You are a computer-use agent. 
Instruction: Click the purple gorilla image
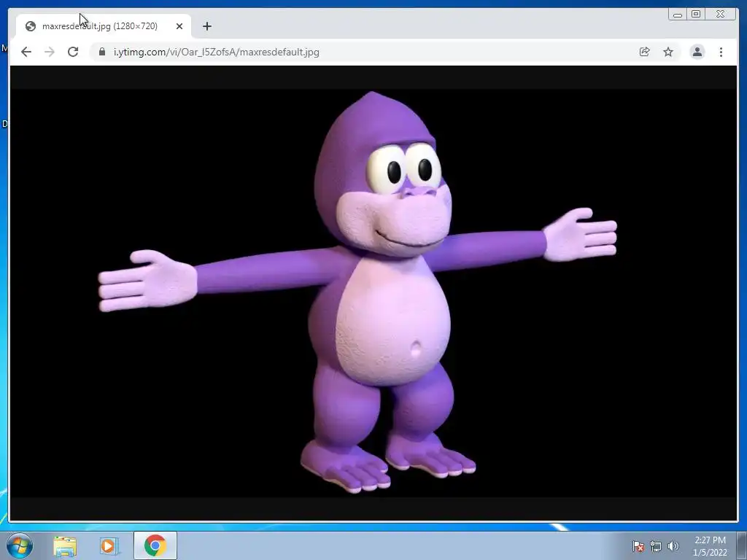click(373, 293)
